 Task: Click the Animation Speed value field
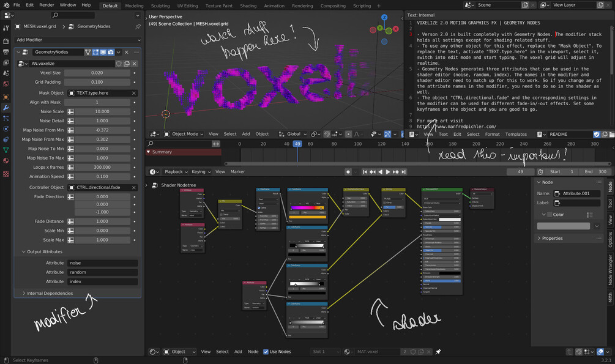[x=102, y=177]
